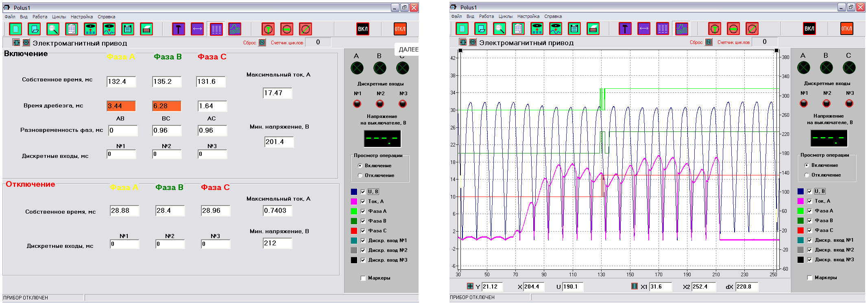Click the Максимальный ток field showing 17.47

(277, 93)
